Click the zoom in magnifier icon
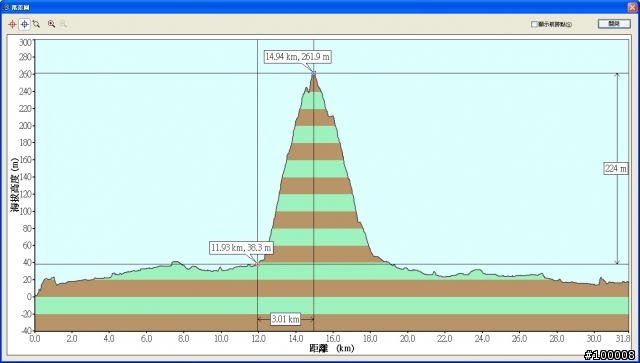 click(x=51, y=24)
